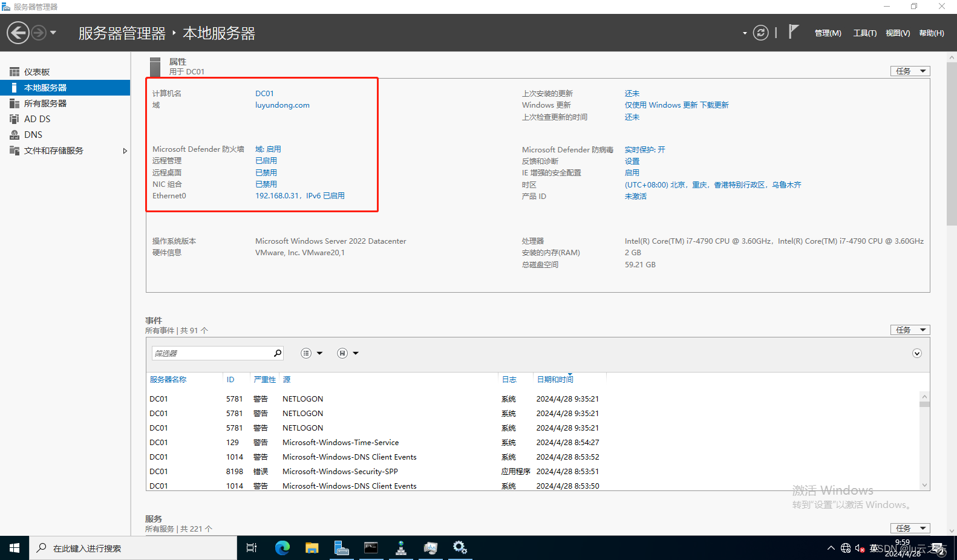The width and height of the screenshot is (957, 560).
Task: Click 仅使用 Windows 更新 下载更新 link
Action: click(x=677, y=105)
